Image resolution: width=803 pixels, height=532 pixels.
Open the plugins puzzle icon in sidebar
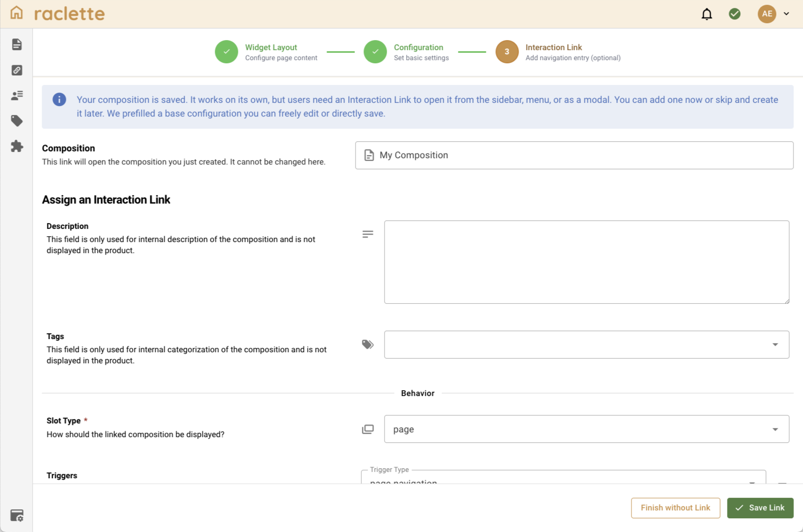17,146
